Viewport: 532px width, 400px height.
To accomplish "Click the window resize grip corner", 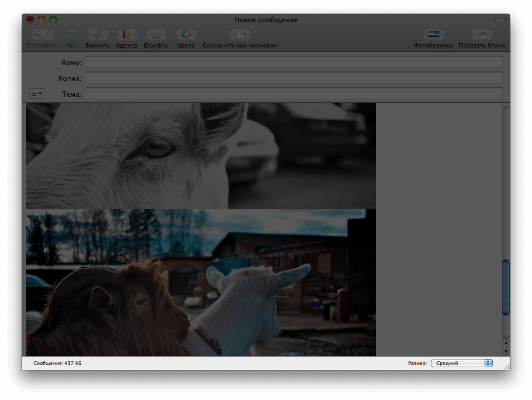I will 506,366.
